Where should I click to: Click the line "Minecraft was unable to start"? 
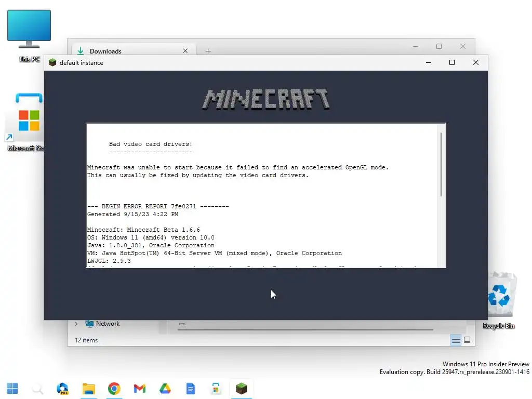[238, 168]
